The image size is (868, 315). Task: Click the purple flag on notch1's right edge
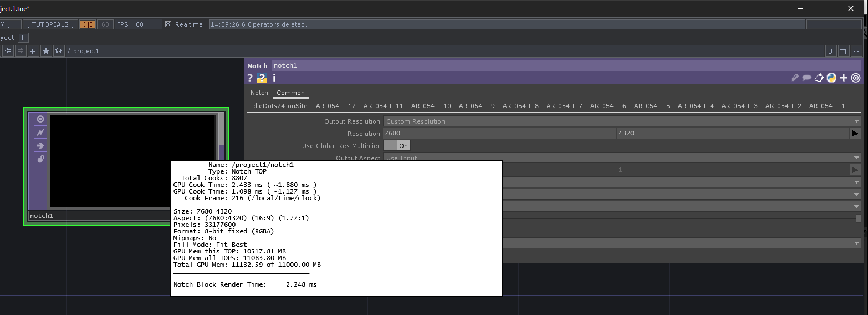221,152
